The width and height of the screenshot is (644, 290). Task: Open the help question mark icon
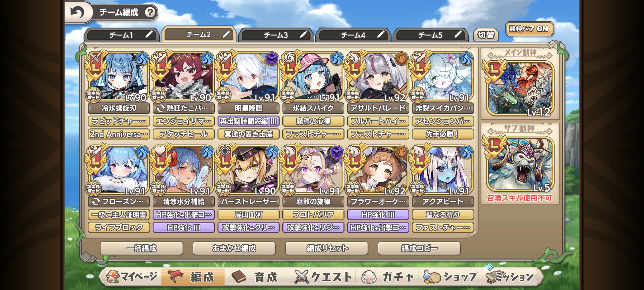pyautogui.click(x=150, y=12)
